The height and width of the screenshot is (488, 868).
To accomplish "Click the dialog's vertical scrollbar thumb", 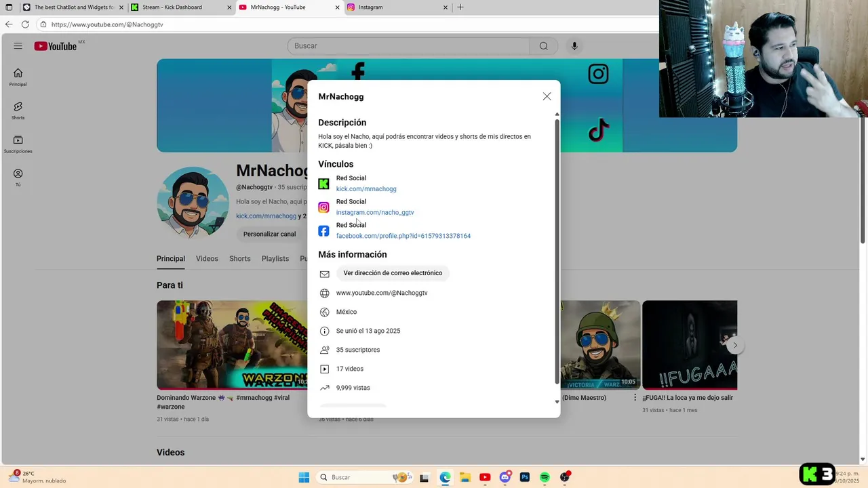I will coord(557,251).
